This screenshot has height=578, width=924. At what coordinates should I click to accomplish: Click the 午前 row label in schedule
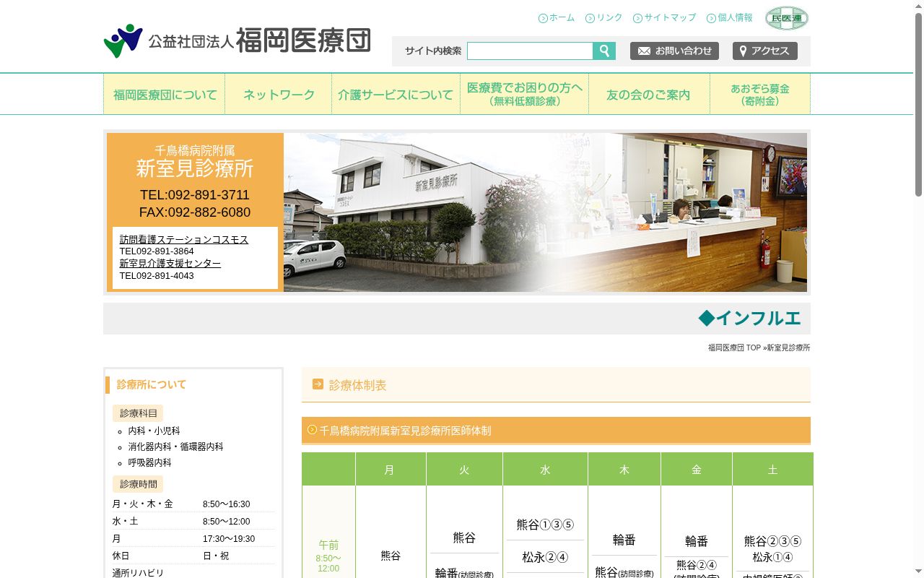coord(328,545)
